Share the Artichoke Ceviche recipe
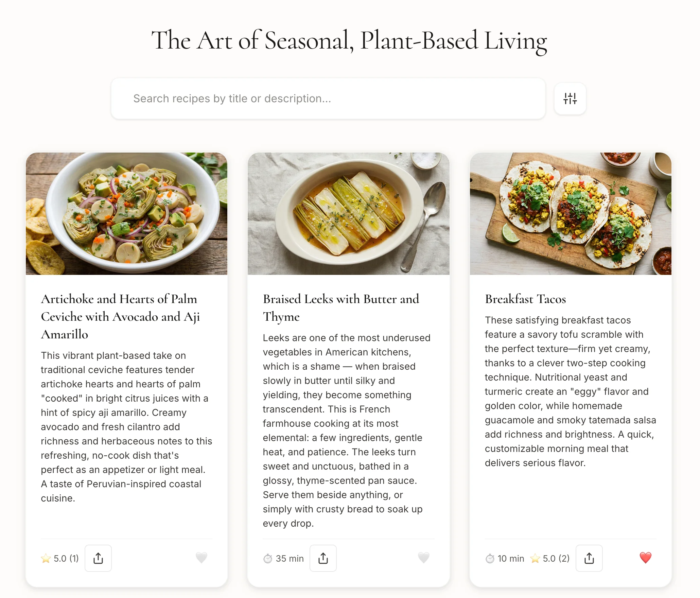The width and height of the screenshot is (700, 598). pyautogui.click(x=98, y=558)
